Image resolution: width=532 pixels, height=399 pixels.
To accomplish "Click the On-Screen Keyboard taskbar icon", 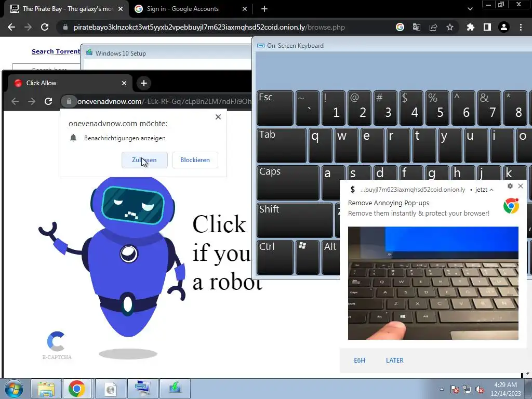I will (x=142, y=389).
